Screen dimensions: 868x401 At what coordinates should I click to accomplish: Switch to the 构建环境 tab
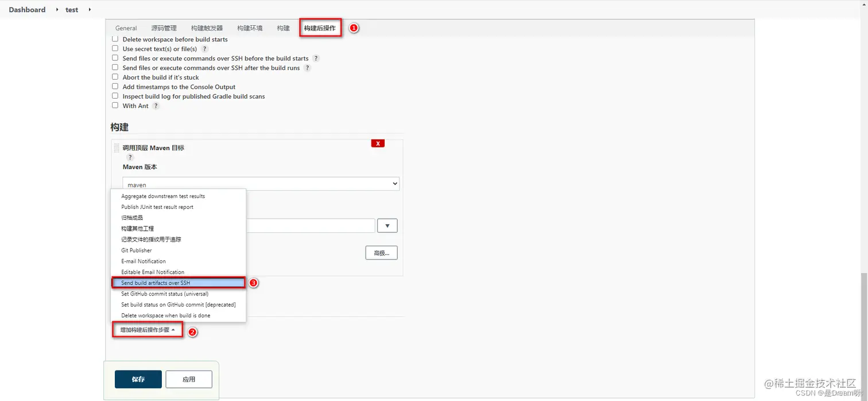250,28
